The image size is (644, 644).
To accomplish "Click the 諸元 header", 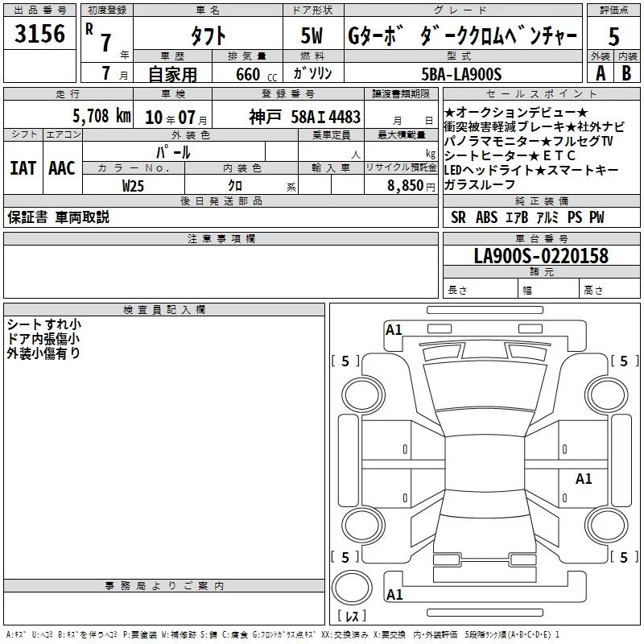I will (542, 271).
